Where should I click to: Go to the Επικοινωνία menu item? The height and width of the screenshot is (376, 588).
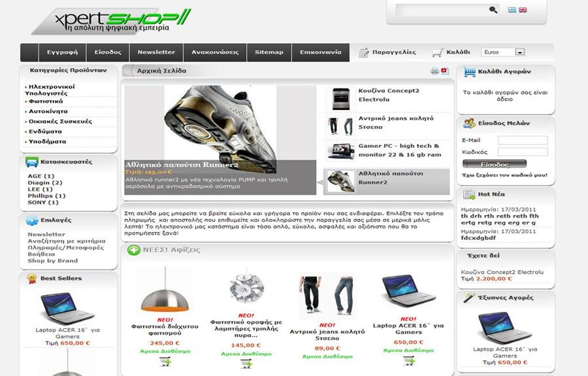320,52
